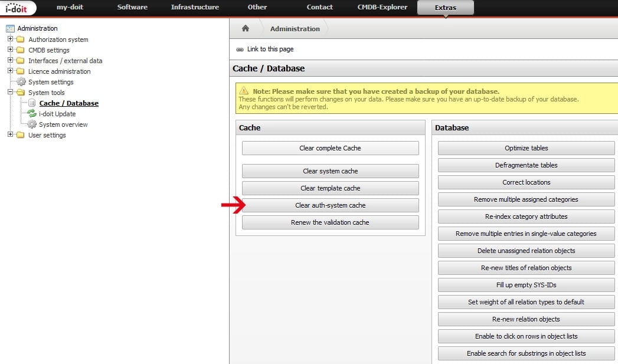
Task: Click Delete unassigned relation objects button
Action: coord(526,251)
